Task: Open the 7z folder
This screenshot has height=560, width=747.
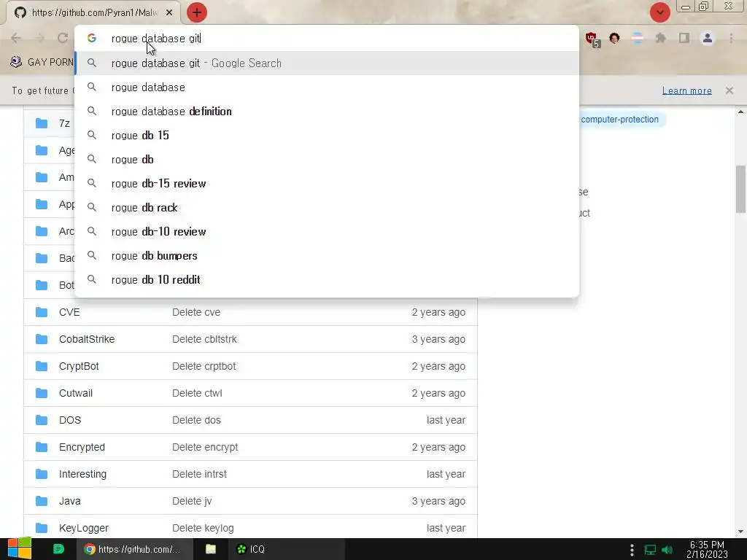Action: 64,123
